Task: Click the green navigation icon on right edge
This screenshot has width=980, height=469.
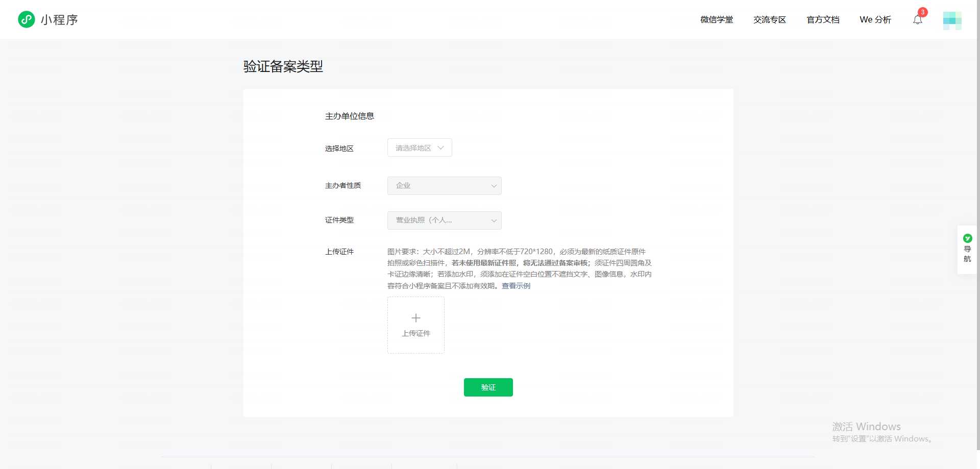Action: [x=967, y=238]
